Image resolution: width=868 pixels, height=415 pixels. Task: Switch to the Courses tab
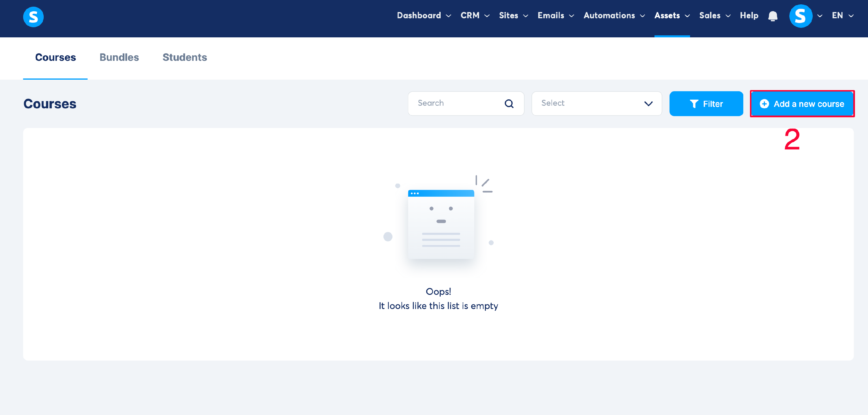pos(55,57)
